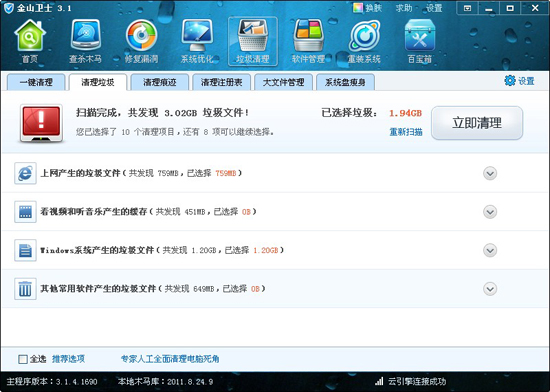550x392 pixels.
Task: Click the trash bin icon for 其他常用软件
Action: point(25,289)
